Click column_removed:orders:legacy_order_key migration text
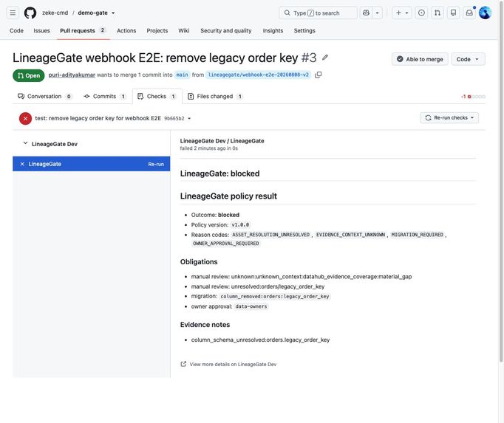The image size is (504, 423). click(275, 297)
